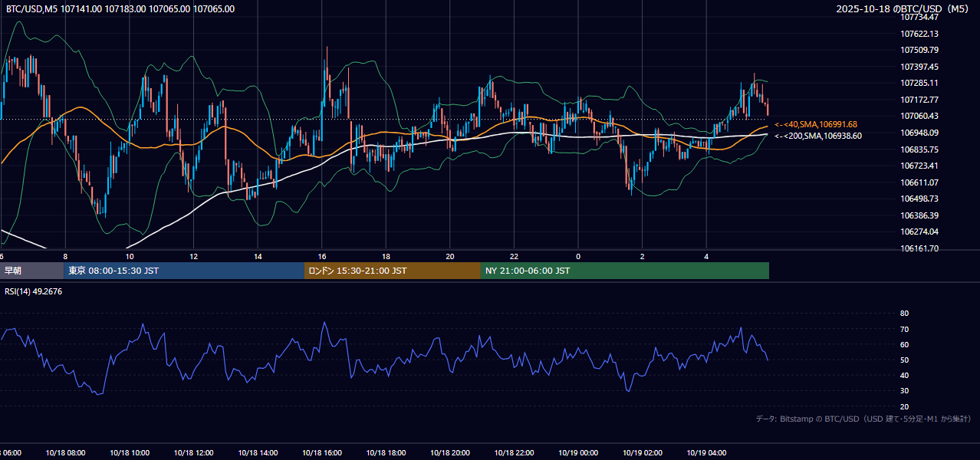Click price axis label 107172.77
980x460 pixels.
click(x=919, y=100)
